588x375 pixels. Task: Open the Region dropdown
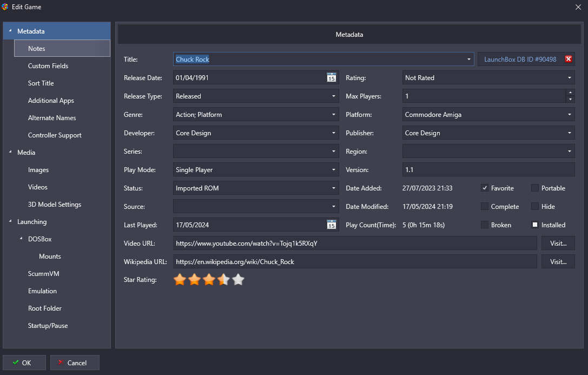(x=488, y=151)
